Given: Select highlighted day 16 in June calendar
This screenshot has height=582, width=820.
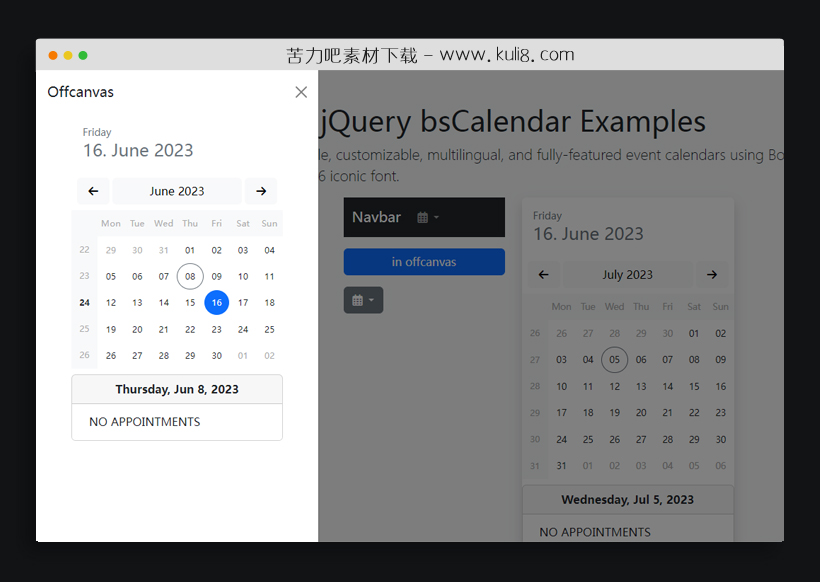Looking at the screenshot, I should pyautogui.click(x=216, y=303).
